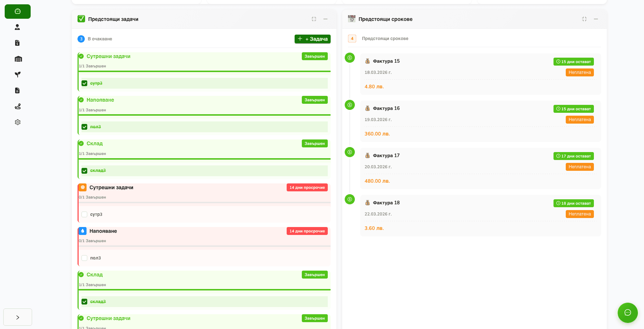Screen dimensions: 644x329
Task: Click the Фактура 16 timeline marker
Action: (349, 105)
